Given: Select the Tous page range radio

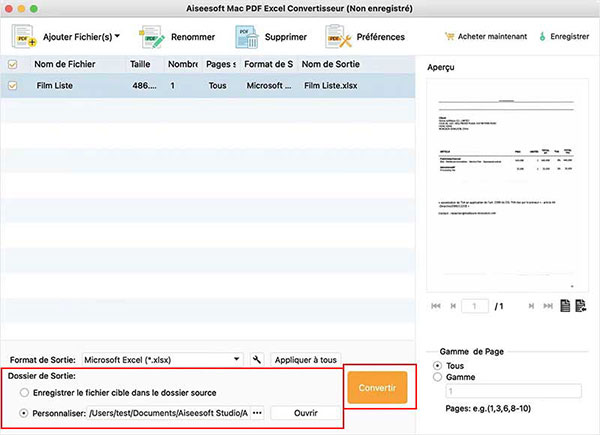Looking at the screenshot, I should (437, 365).
